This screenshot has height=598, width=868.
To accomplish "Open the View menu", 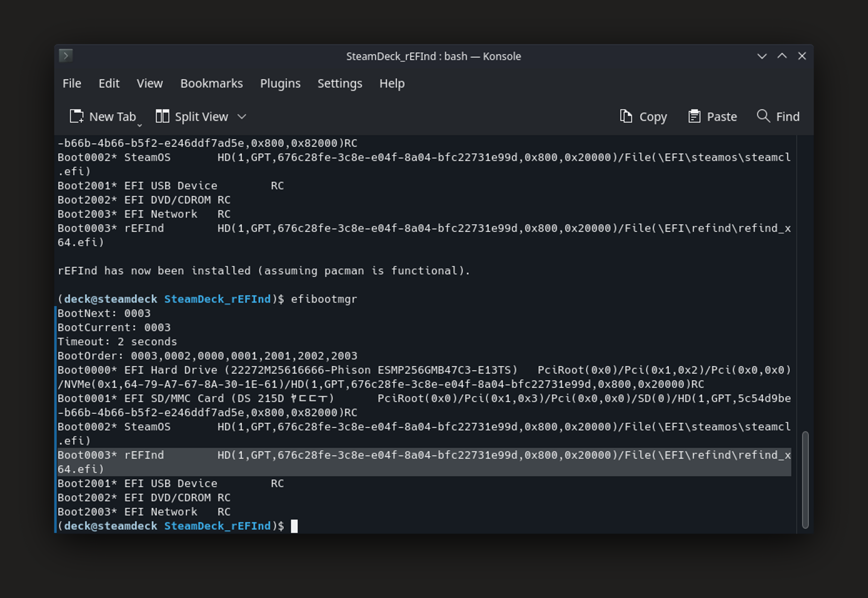I will 150,83.
